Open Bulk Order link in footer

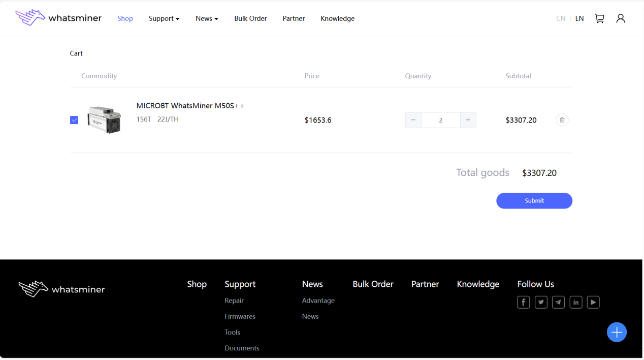click(x=373, y=284)
